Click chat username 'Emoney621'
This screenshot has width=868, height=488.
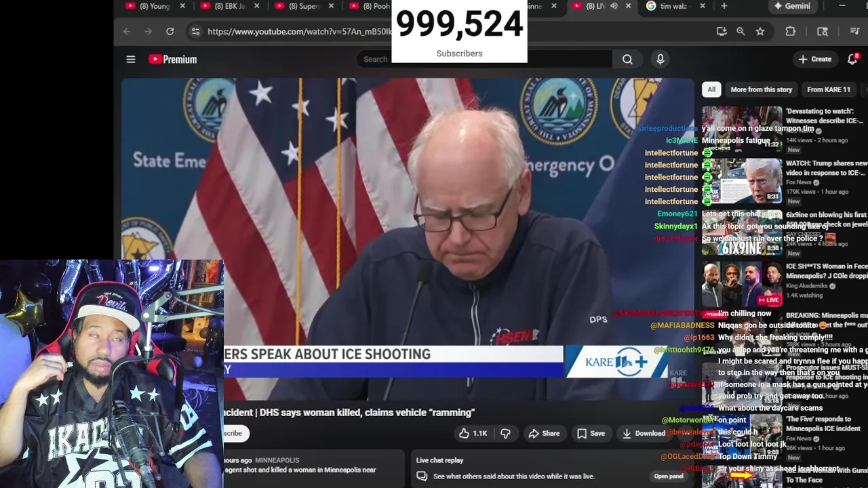point(677,214)
